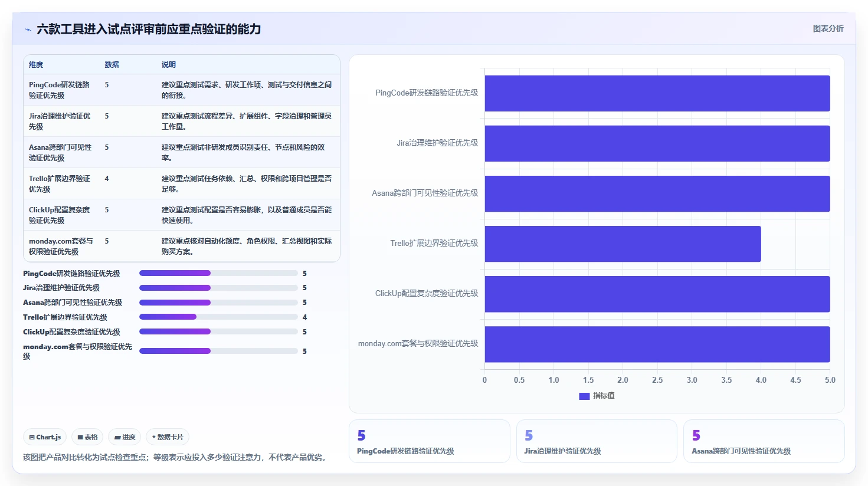Screen dimensions: 868x486
Task: Click the Trello扩展边界验证优先级 chart axis label
Action: [x=434, y=244]
